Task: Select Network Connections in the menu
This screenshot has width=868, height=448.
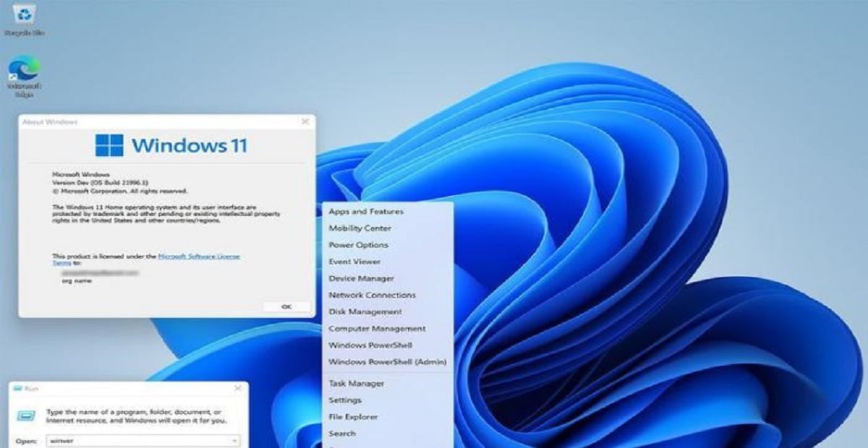Action: coord(372,295)
